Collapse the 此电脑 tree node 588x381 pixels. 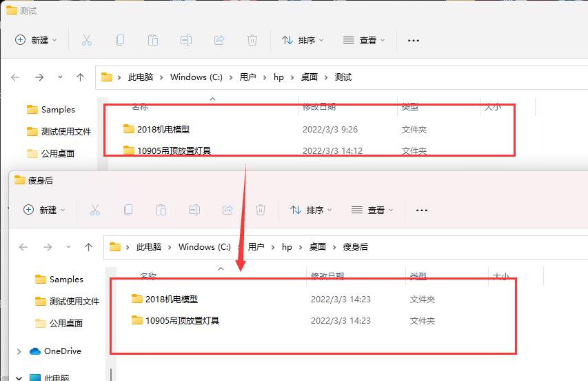(19, 378)
